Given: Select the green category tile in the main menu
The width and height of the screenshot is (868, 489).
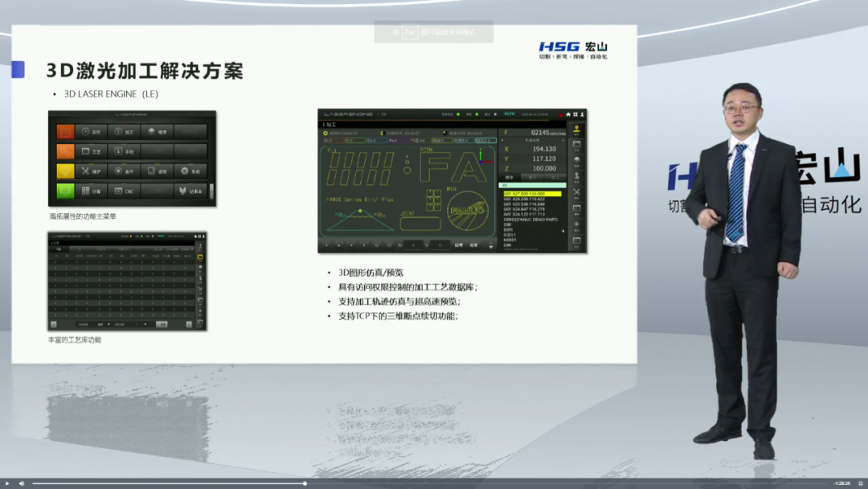Looking at the screenshot, I should [65, 191].
